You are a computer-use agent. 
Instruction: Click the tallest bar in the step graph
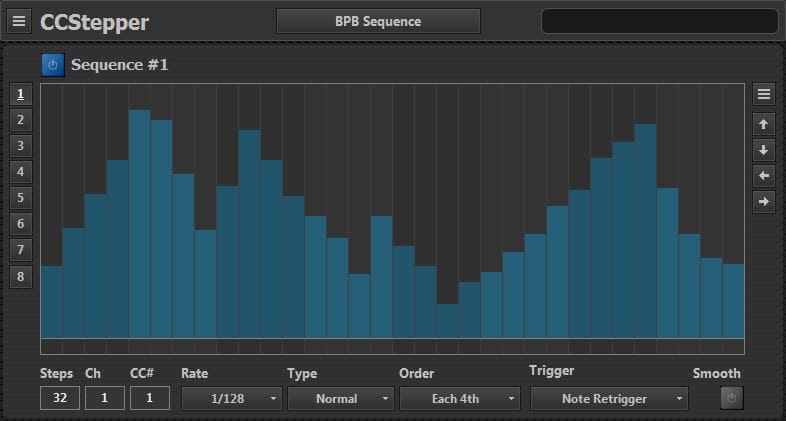pos(139,225)
